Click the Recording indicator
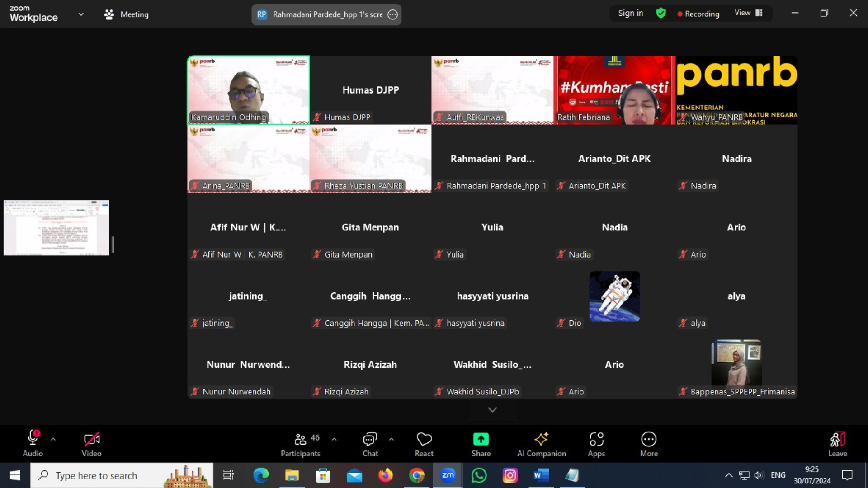Viewport: 868px width, 488px height. [698, 14]
